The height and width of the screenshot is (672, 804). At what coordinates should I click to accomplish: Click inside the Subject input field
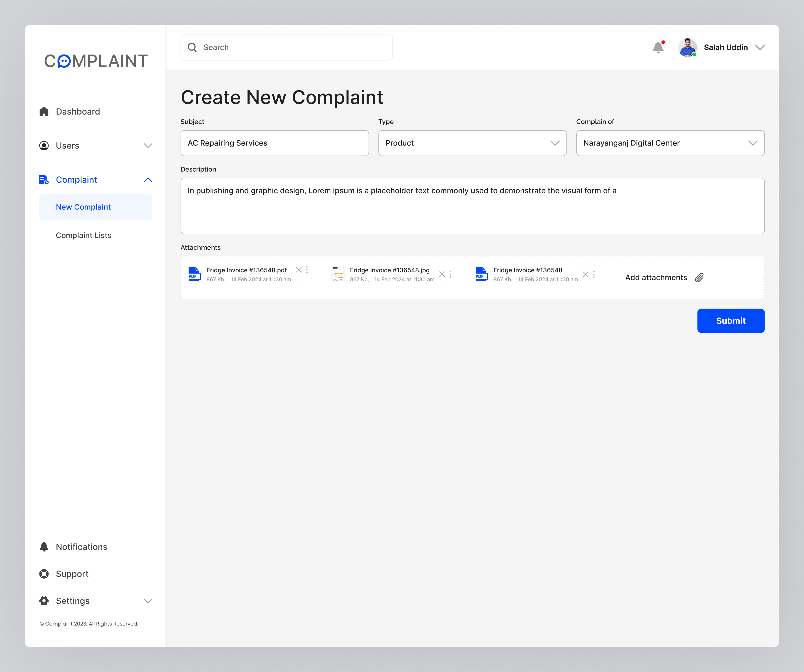pyautogui.click(x=274, y=143)
